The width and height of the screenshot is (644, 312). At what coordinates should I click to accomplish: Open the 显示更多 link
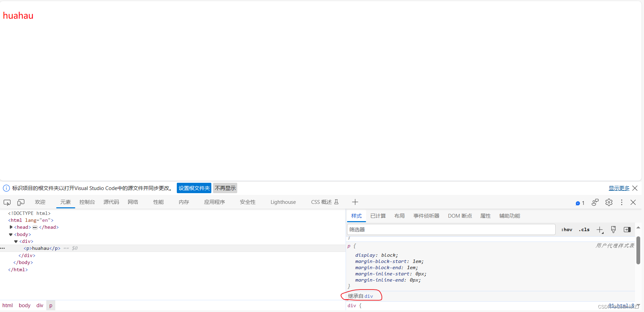[619, 188]
